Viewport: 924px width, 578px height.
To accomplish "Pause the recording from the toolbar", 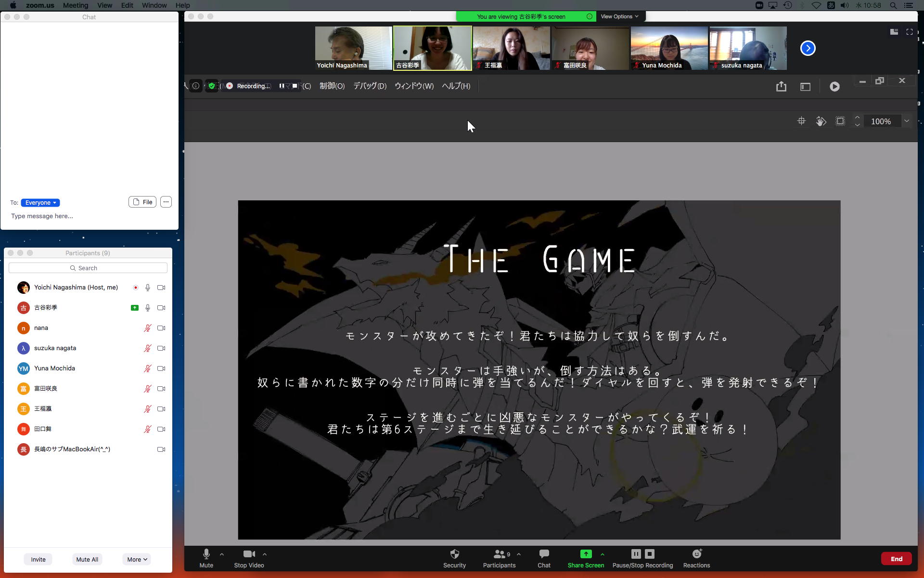I will pos(636,554).
